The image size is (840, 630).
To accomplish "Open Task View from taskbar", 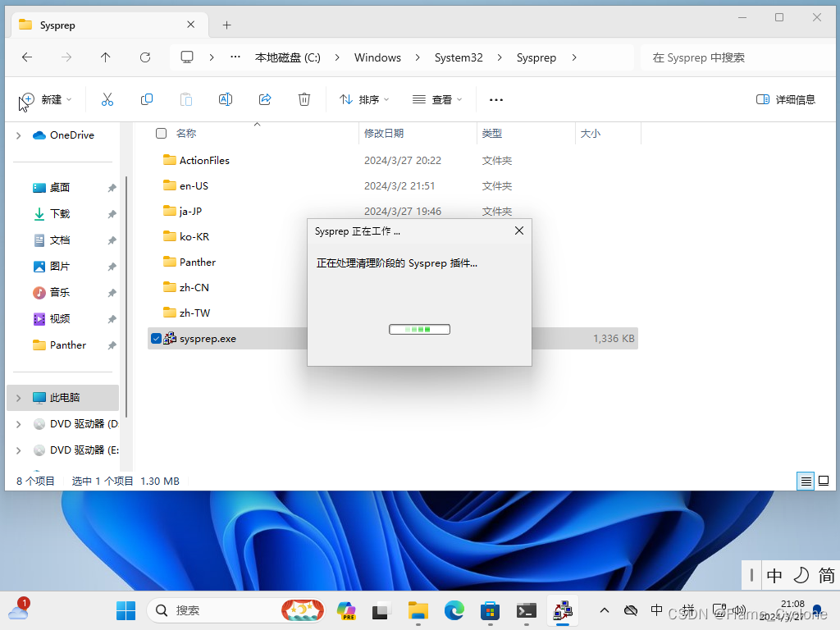I will [381, 610].
